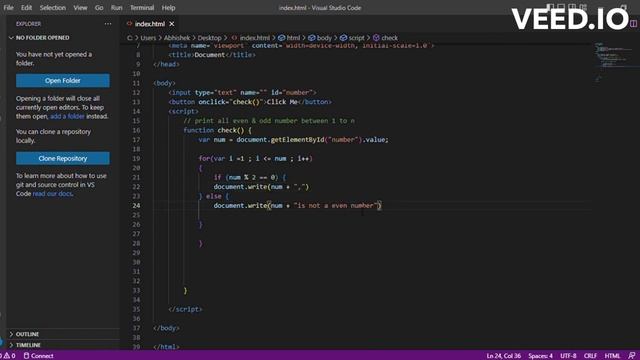Click the '} else {' code line

pos(214,196)
